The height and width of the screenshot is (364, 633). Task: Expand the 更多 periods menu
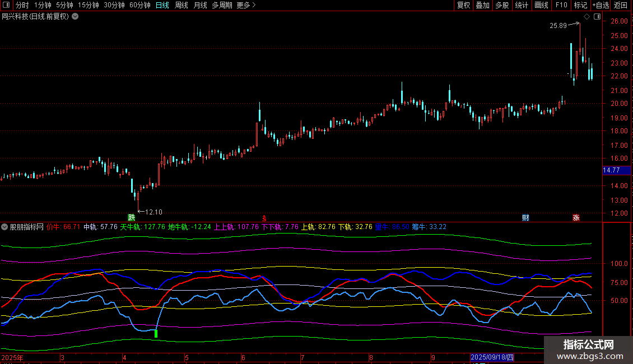click(246, 5)
